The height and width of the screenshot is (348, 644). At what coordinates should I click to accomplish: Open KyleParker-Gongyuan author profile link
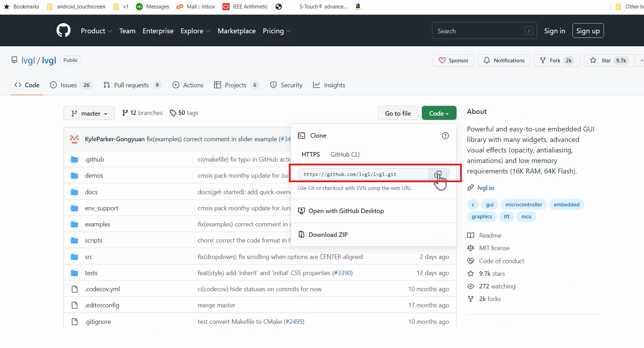115,139
